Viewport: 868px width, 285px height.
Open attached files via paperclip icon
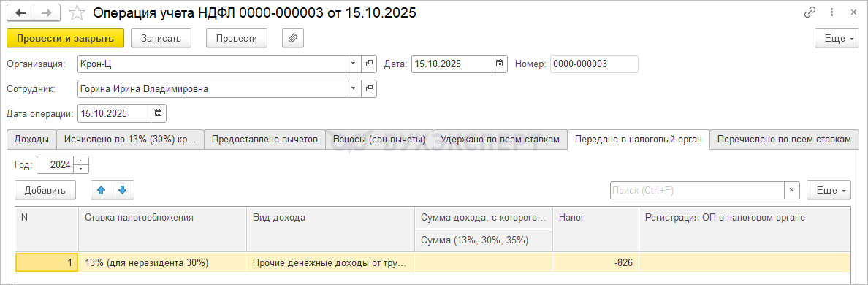[294, 37]
